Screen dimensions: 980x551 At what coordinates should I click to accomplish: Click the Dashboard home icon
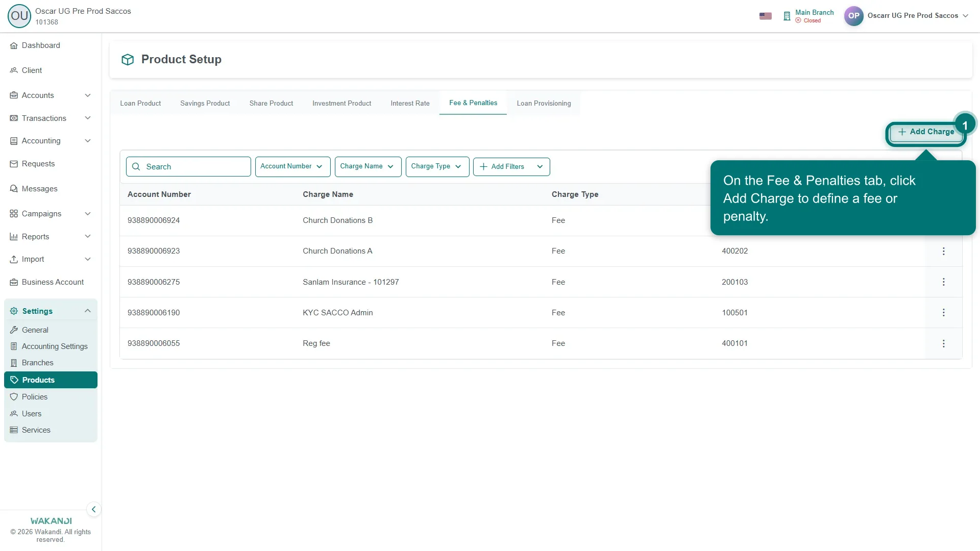coord(14,46)
